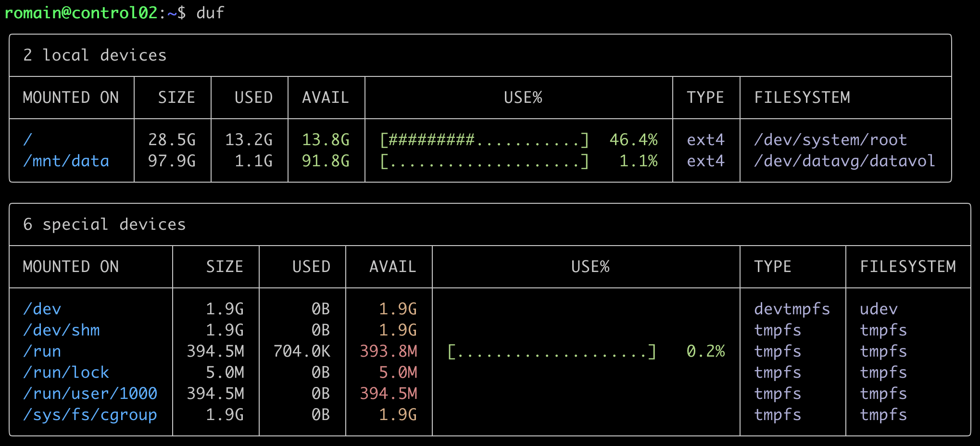Screen dimensions: 980x446
Task: Click the usage bar for the root filesystem
Action: click(x=484, y=140)
